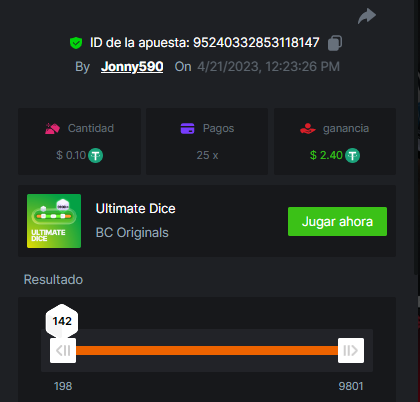Click the share arrow icon

367,16
